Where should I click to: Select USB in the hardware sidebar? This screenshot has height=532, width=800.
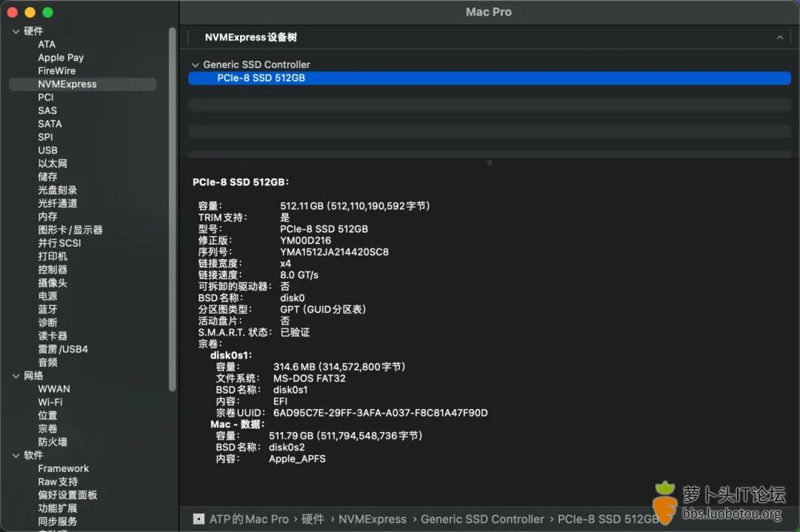(x=48, y=150)
